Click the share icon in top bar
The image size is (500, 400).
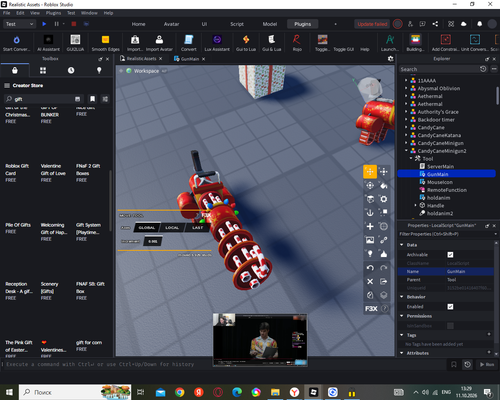click(435, 24)
